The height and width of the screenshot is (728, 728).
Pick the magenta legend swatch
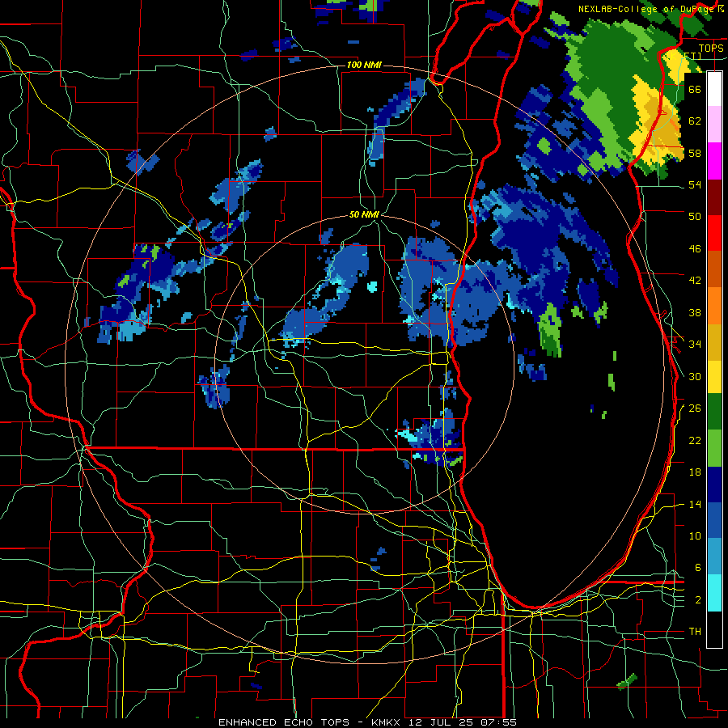[714, 161]
